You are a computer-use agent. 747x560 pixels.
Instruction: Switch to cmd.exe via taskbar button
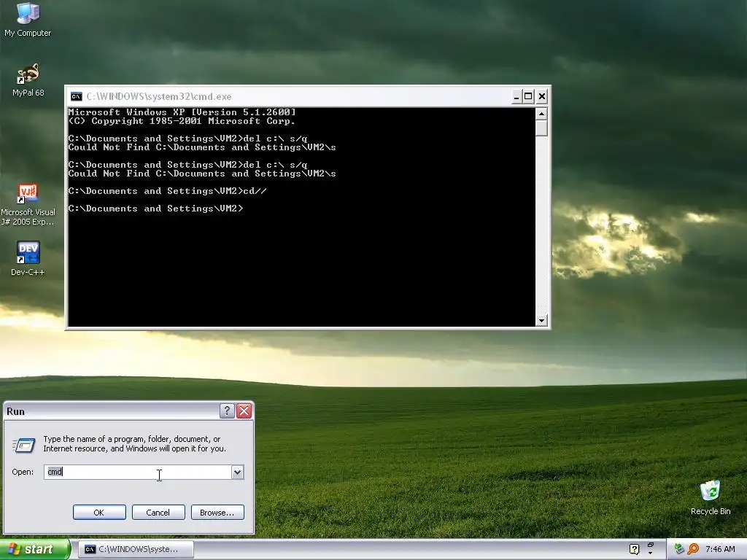136,549
